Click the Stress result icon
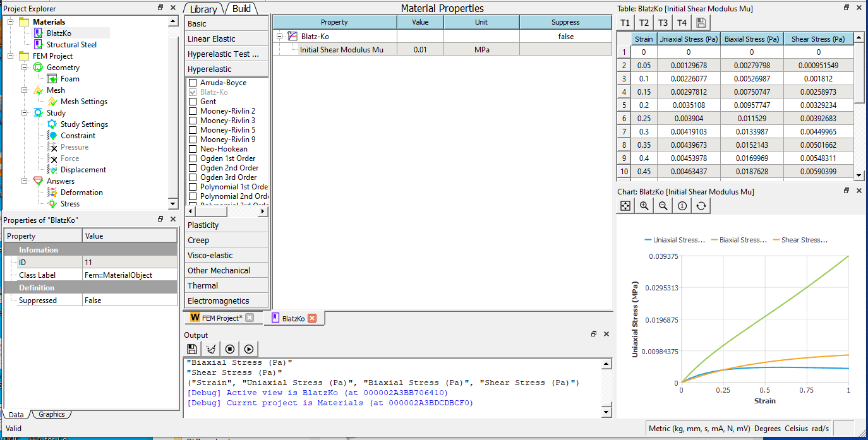Image resolution: width=868 pixels, height=440 pixels. pos(52,204)
